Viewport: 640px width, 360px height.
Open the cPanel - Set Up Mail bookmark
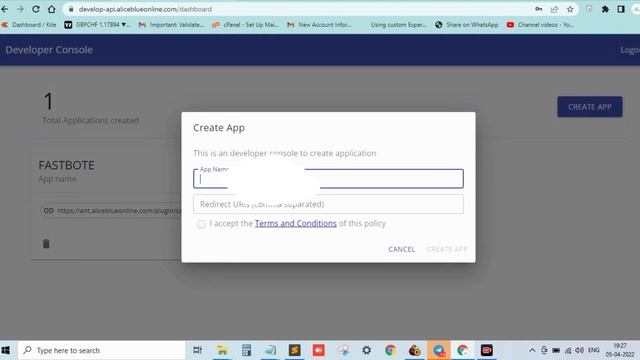(x=245, y=25)
